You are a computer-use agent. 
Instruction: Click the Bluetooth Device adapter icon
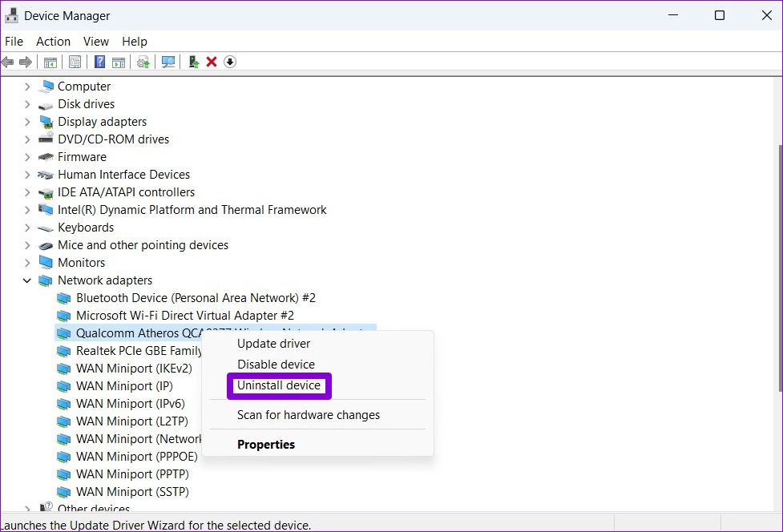[x=64, y=298]
